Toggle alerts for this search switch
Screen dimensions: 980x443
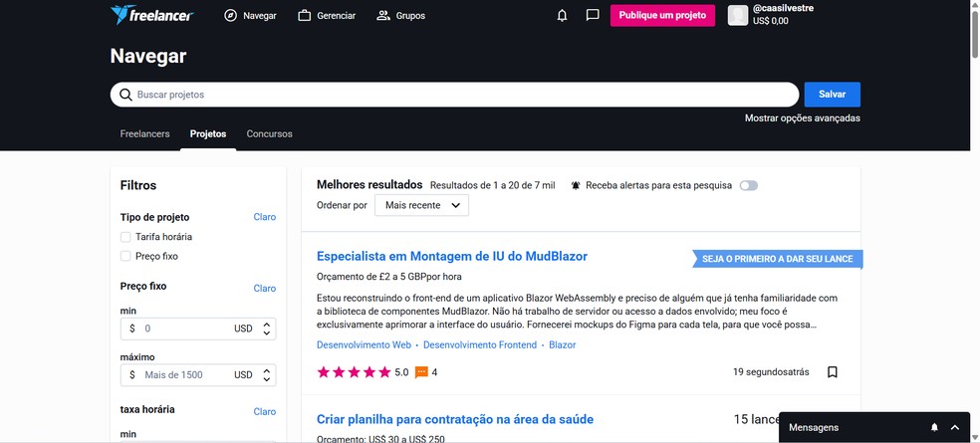tap(748, 185)
